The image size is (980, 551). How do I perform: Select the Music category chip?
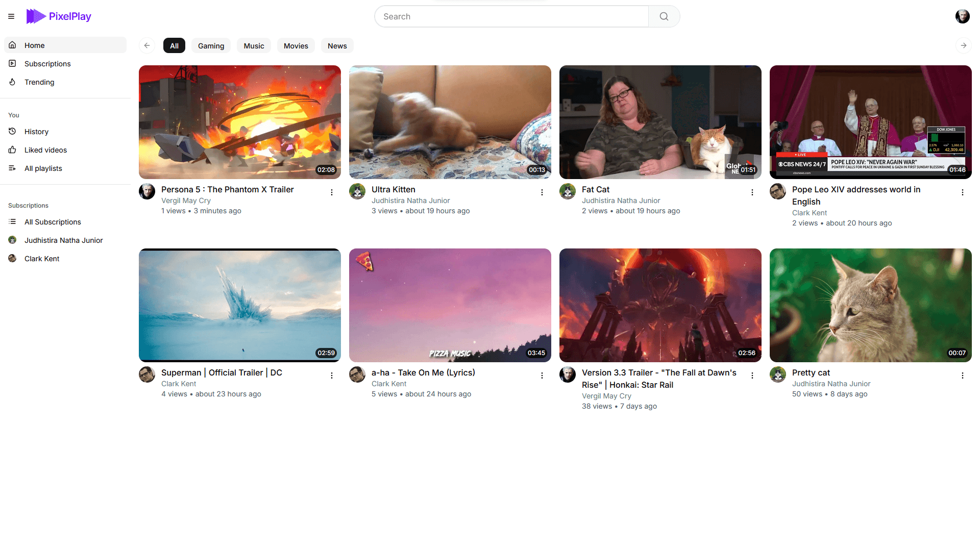coord(254,45)
